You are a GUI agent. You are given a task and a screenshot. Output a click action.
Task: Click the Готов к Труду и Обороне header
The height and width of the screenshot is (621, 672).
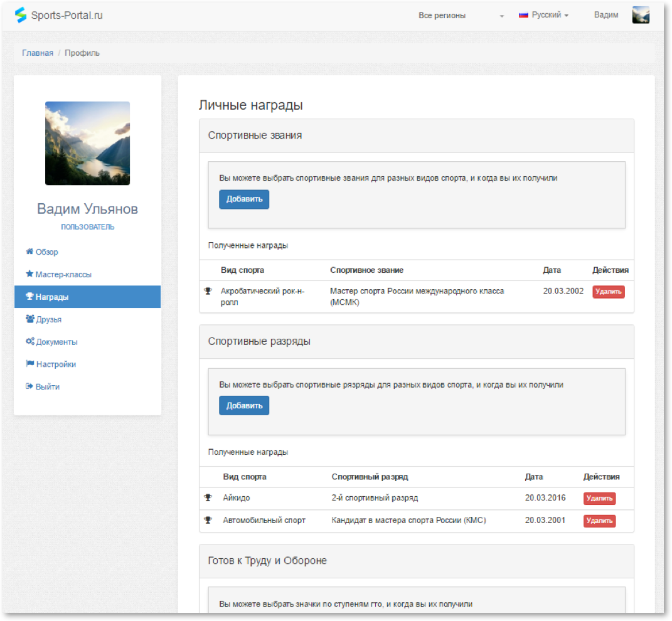click(417, 561)
